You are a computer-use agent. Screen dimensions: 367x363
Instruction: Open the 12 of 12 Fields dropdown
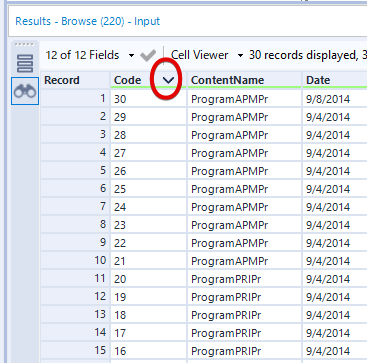tap(131, 55)
